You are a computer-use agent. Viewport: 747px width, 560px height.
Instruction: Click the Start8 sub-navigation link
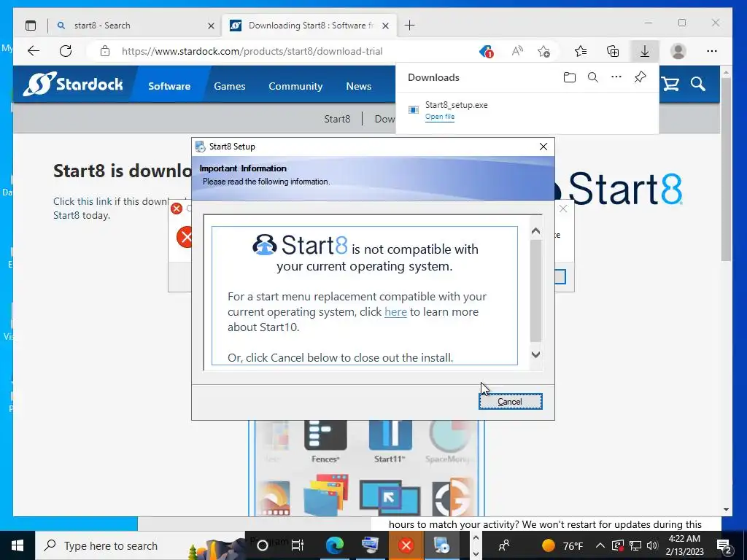pos(337,119)
